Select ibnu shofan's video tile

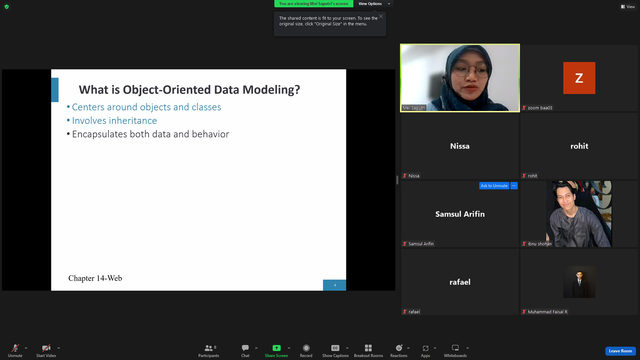point(579,214)
